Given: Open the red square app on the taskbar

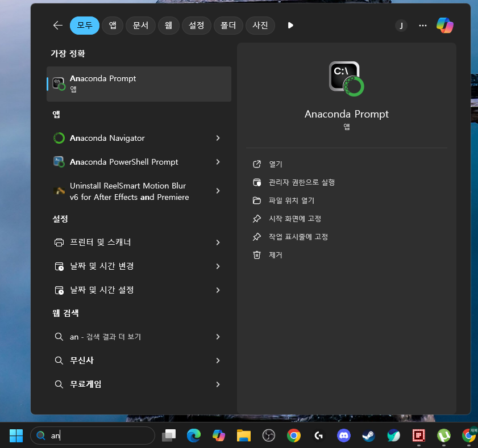Looking at the screenshot, I should 419,436.
